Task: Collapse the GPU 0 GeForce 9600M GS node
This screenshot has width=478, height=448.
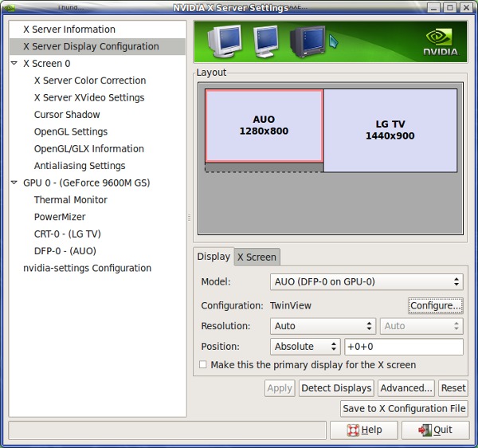Action: pos(14,183)
